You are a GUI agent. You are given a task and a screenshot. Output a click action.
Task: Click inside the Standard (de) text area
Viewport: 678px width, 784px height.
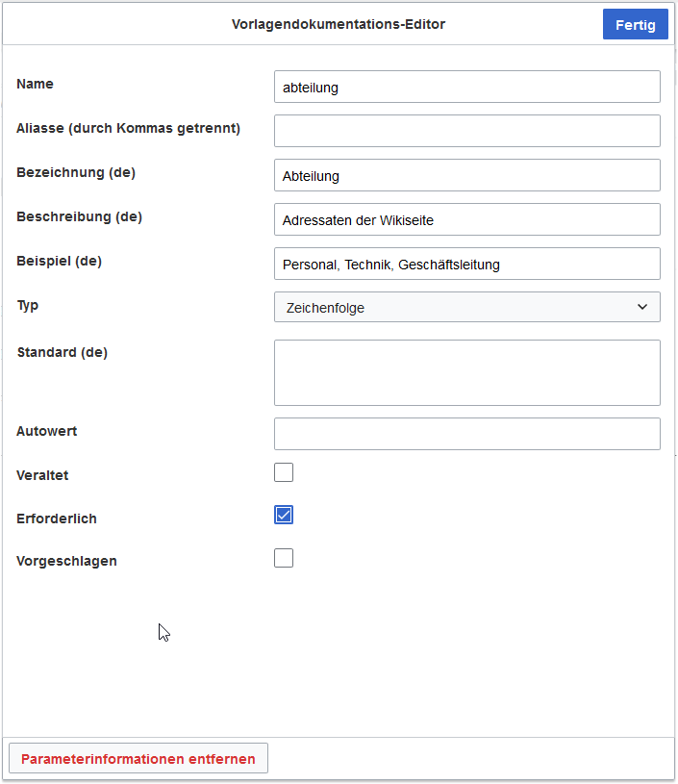point(466,372)
